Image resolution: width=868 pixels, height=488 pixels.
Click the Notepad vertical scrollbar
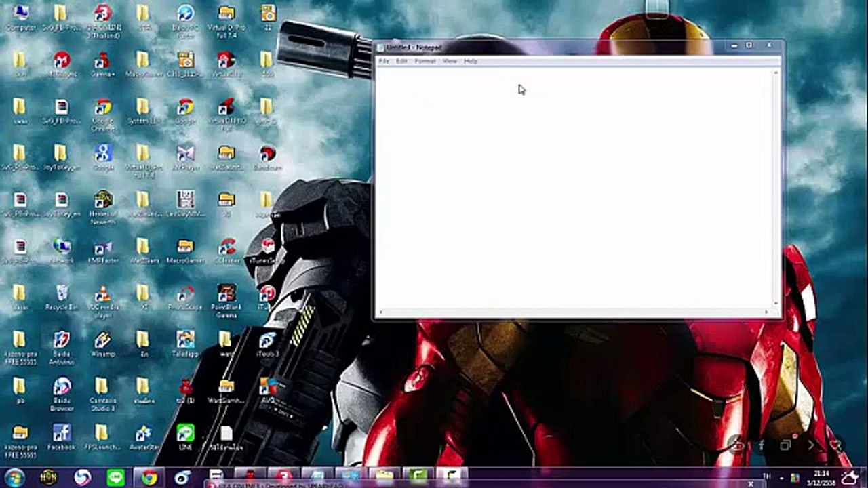coord(776,188)
